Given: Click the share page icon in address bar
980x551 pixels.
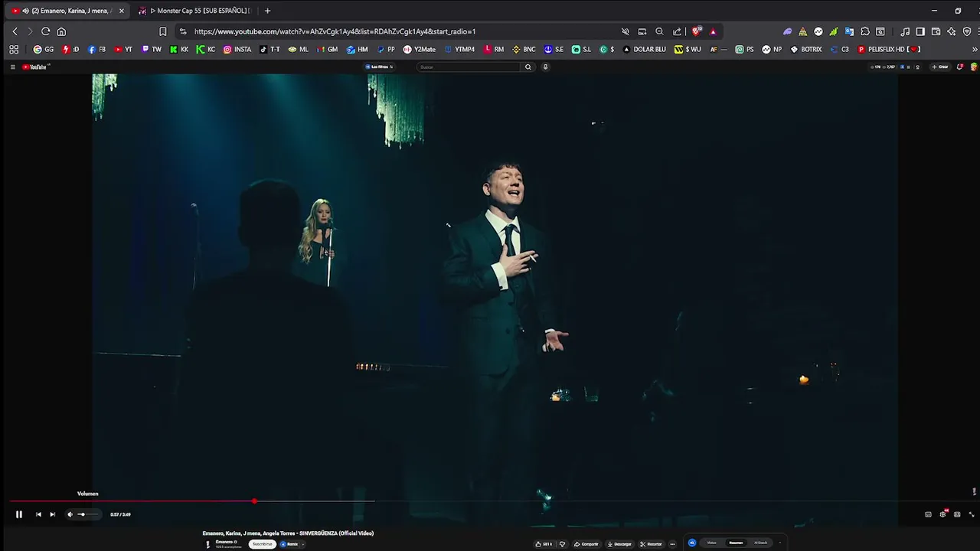Looking at the screenshot, I should click(x=677, y=31).
